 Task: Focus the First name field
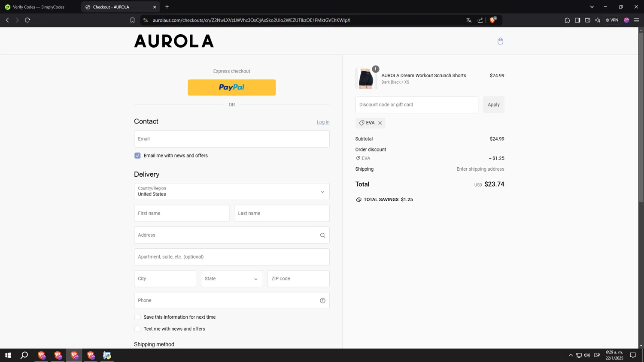click(x=182, y=213)
